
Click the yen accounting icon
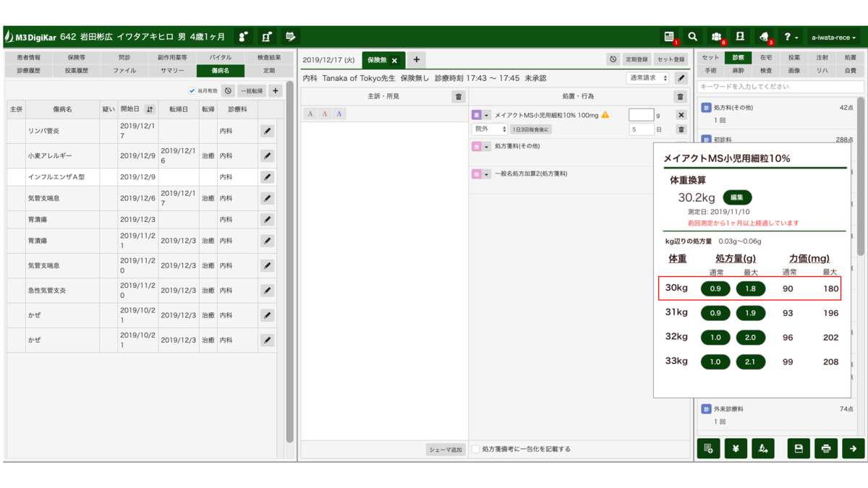tap(736, 448)
